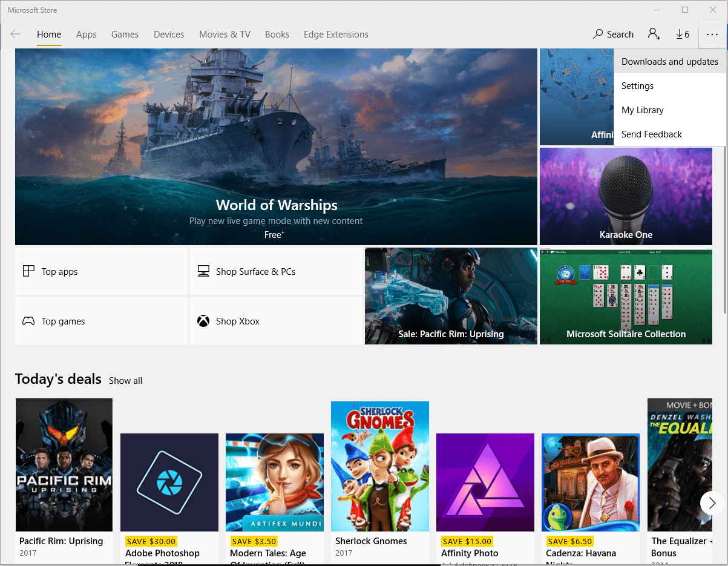Click the Shop Surface & PCs computer icon
The height and width of the screenshot is (566, 728).
pyautogui.click(x=203, y=271)
